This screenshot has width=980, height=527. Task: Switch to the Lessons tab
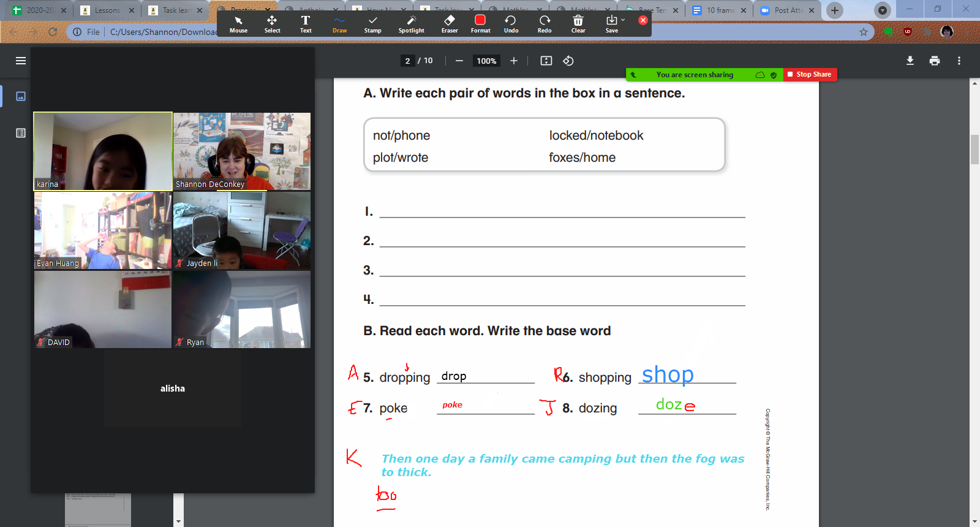coord(108,10)
